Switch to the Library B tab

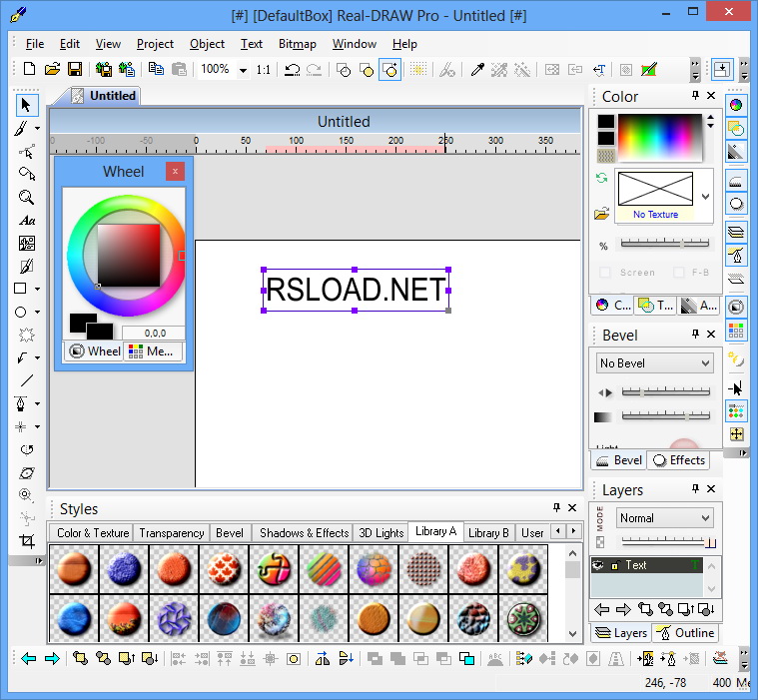488,532
